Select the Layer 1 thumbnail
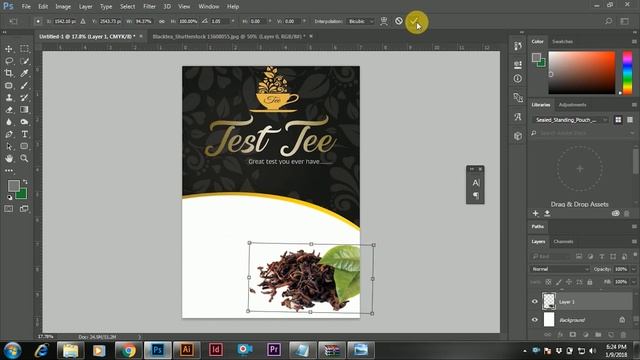Screen dimensions: 640x360 549,301
